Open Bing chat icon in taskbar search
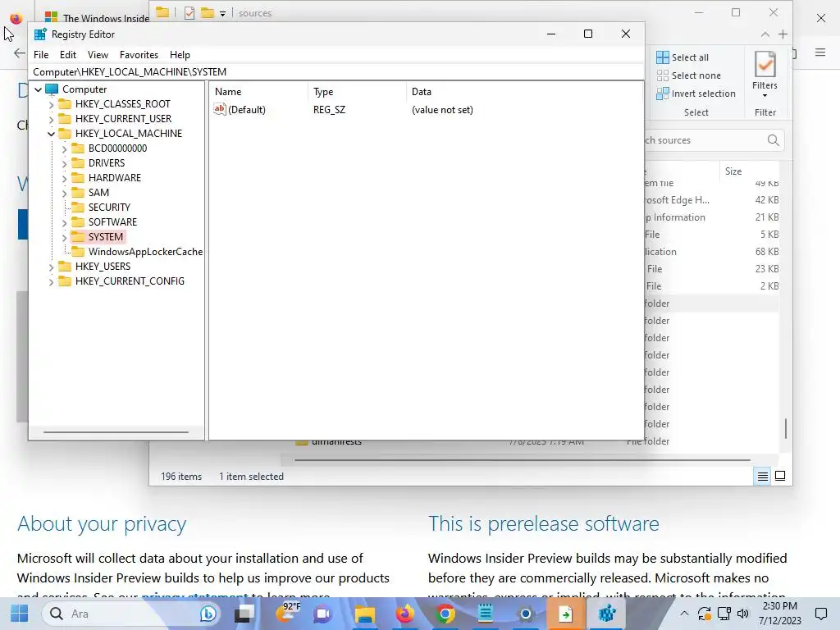Viewport: 840px width, 630px height. click(x=208, y=614)
